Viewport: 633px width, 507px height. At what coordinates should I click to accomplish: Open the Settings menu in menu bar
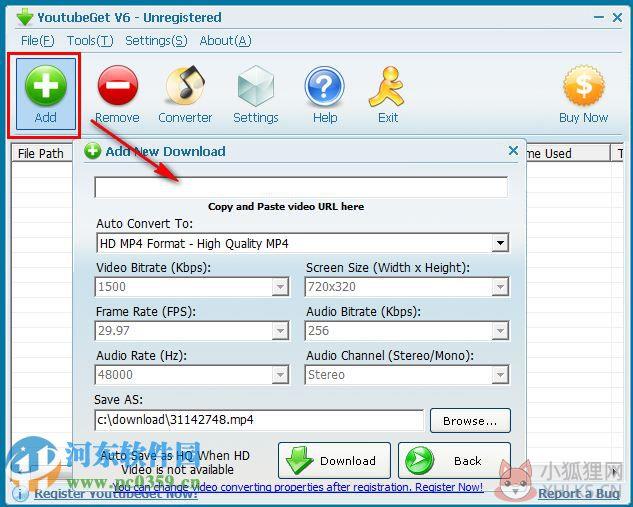click(x=156, y=40)
